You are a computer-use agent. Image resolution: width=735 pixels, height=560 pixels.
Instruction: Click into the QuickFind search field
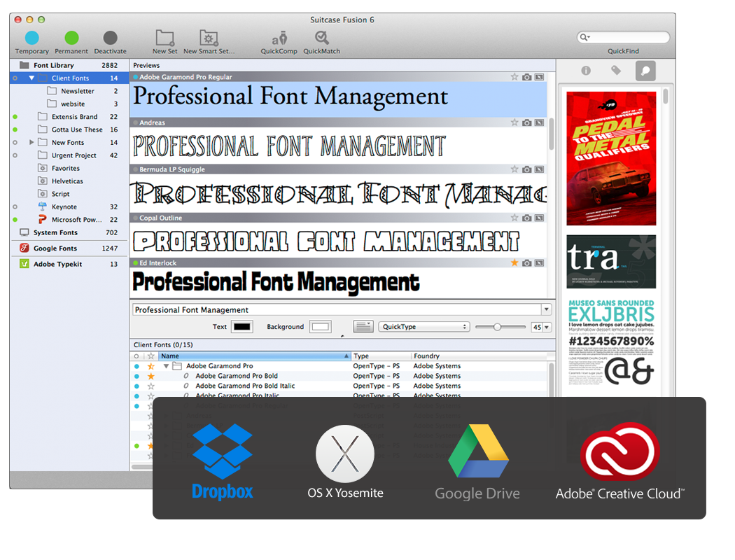(627, 37)
